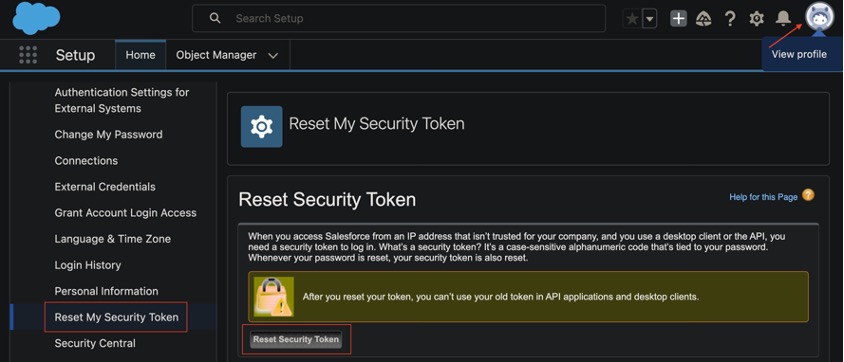The width and height of the screenshot is (844, 362).
Task: Open Login History from sidebar
Action: coord(88,265)
